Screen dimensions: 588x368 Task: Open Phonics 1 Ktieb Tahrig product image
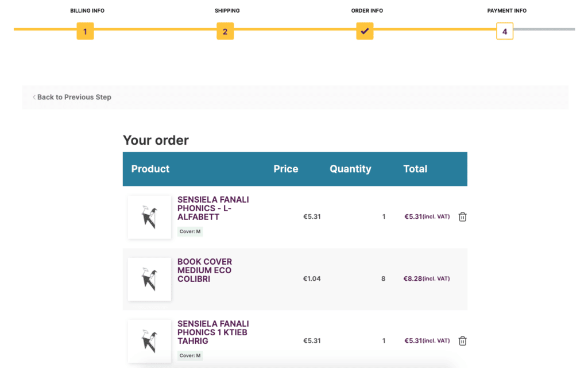click(x=149, y=341)
